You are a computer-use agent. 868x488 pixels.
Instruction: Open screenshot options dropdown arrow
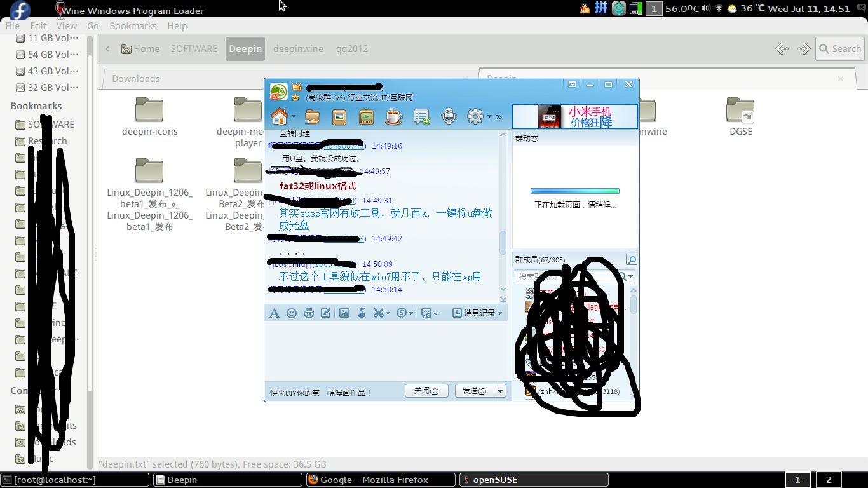click(388, 313)
